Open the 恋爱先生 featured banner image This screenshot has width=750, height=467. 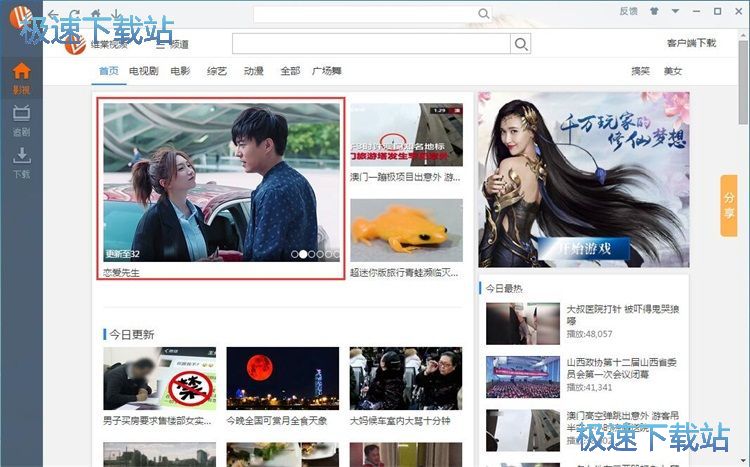(x=221, y=182)
